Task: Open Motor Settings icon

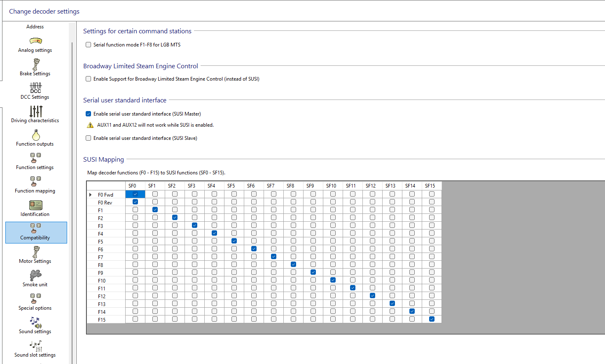Action: [x=36, y=252]
